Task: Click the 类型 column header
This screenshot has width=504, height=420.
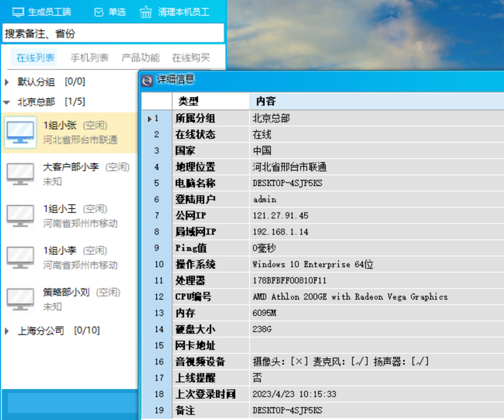Action: coord(188,101)
